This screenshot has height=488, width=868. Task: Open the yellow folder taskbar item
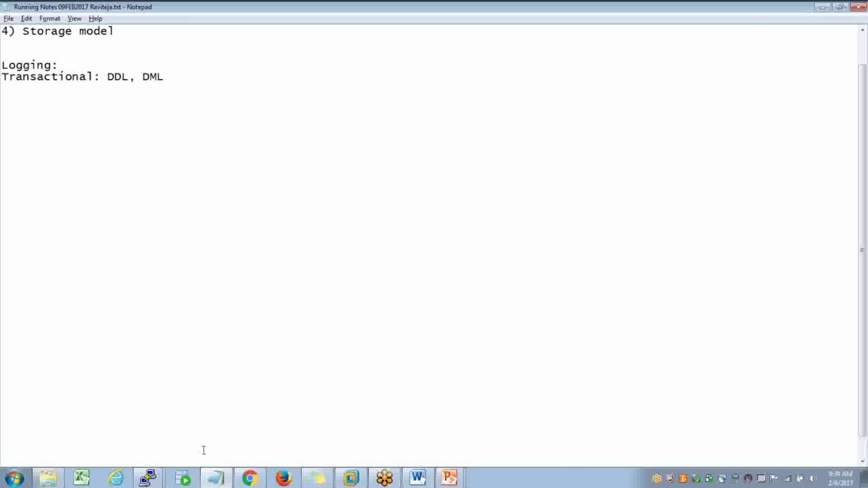[317, 478]
